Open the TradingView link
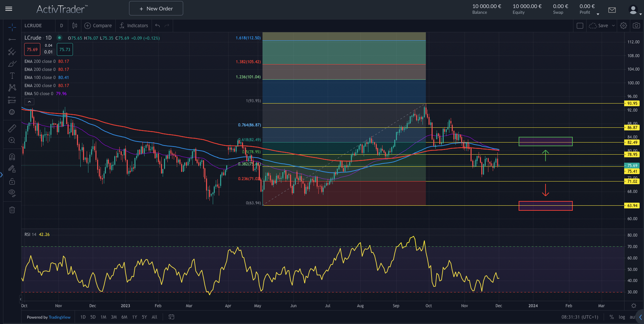644x324 pixels. pos(59,317)
